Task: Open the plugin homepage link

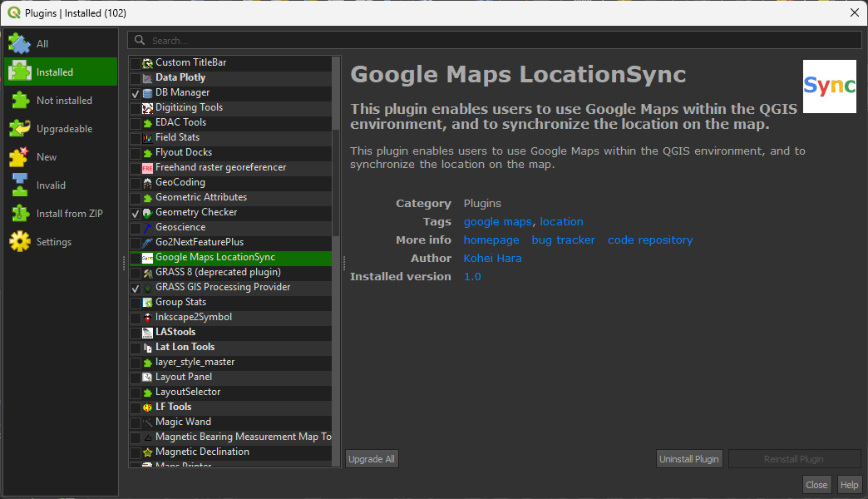Action: click(x=491, y=240)
